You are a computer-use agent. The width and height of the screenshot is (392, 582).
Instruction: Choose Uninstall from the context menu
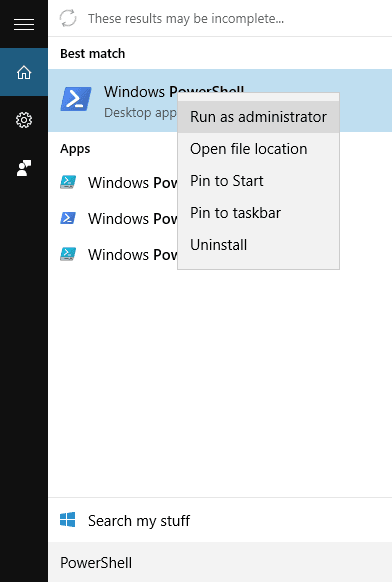click(258, 245)
